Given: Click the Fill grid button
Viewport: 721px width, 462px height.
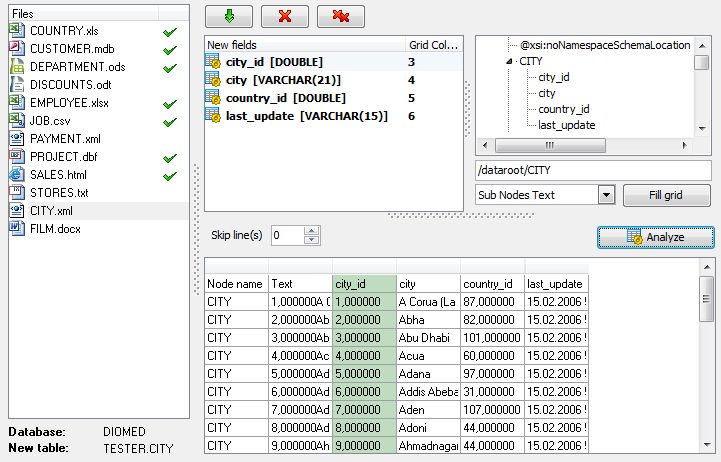Looking at the screenshot, I should (666, 195).
